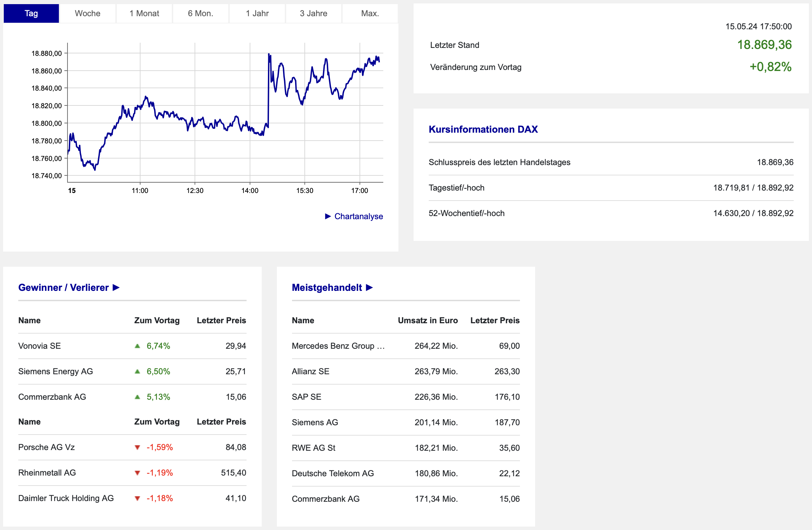Click Mercedes Benz Group row in Meistgehandelt
This screenshot has height=530, width=812.
pyautogui.click(x=338, y=346)
